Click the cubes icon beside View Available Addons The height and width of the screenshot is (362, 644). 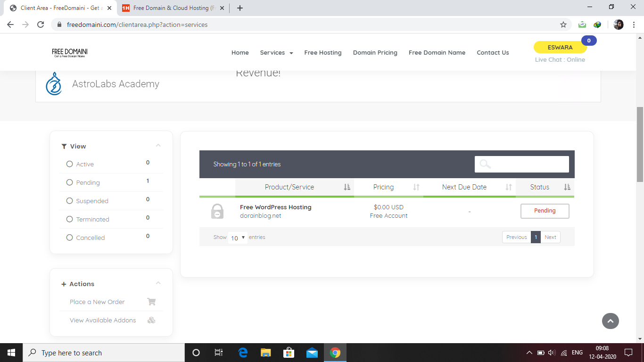[x=151, y=320]
